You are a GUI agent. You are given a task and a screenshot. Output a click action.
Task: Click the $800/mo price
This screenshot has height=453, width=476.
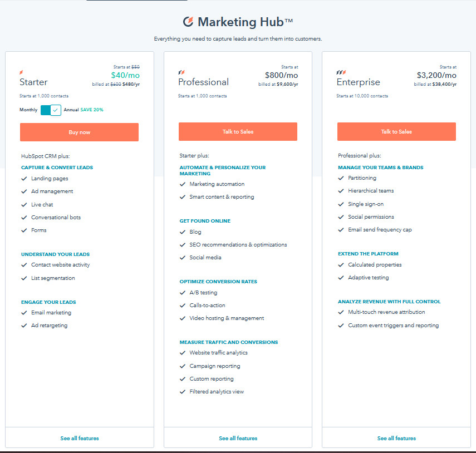coord(281,75)
